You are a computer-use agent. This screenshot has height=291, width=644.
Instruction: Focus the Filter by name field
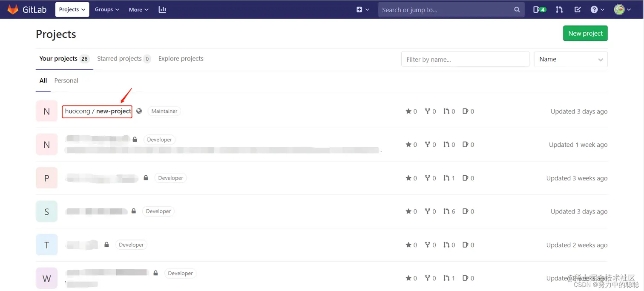point(465,59)
